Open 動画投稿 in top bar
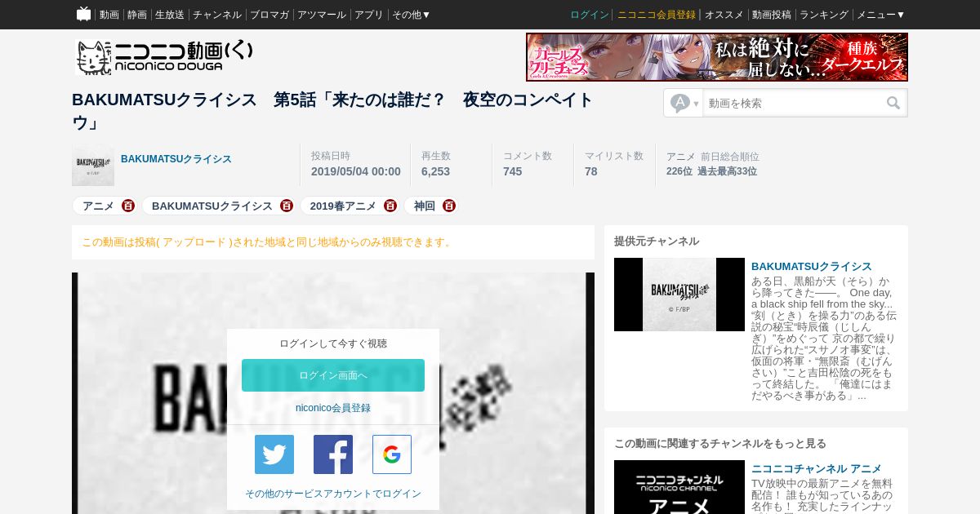 pyautogui.click(x=772, y=15)
